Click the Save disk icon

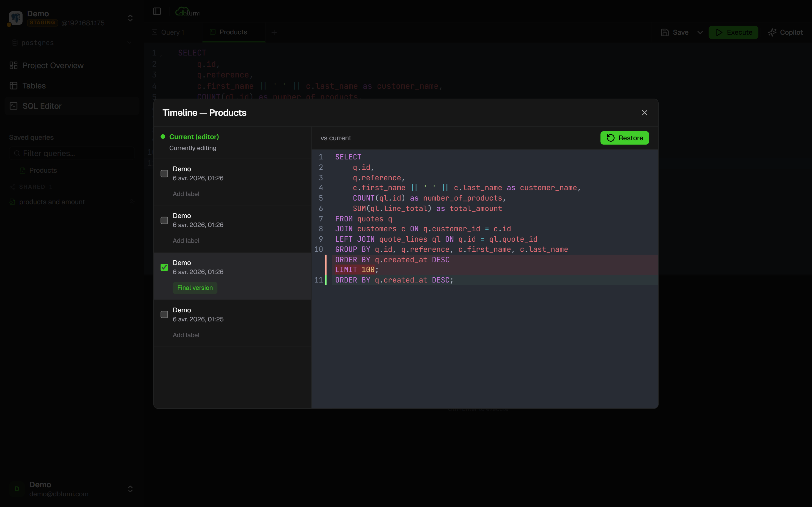(x=665, y=32)
